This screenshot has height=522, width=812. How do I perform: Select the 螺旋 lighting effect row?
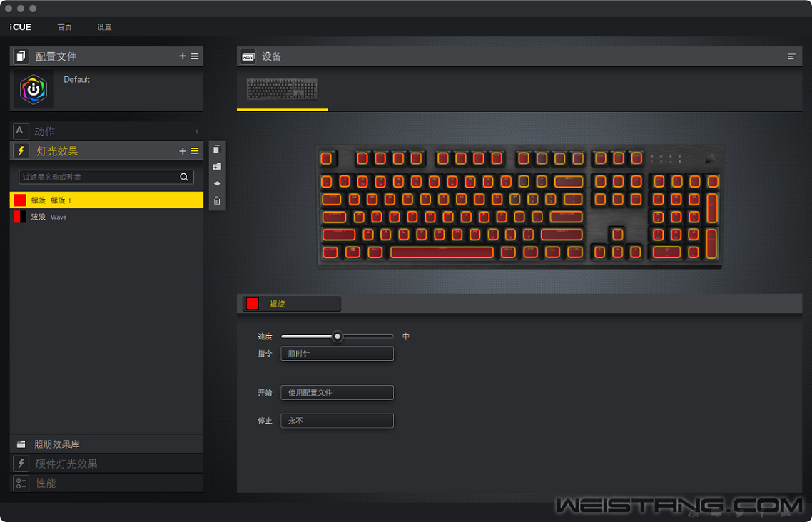(106, 200)
